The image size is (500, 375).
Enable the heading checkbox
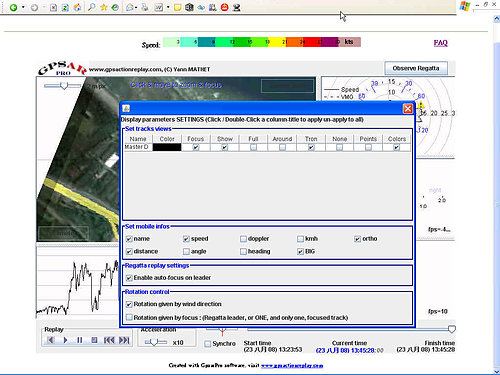tap(243, 252)
